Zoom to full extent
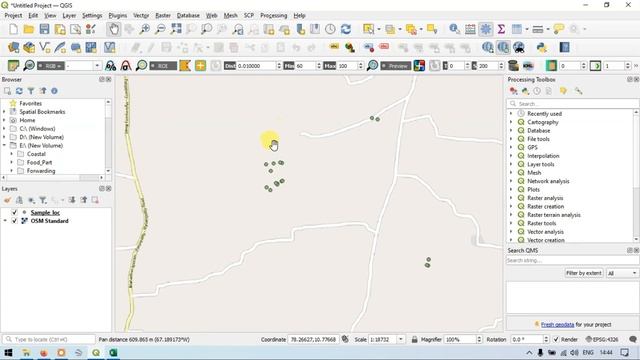 point(176,29)
